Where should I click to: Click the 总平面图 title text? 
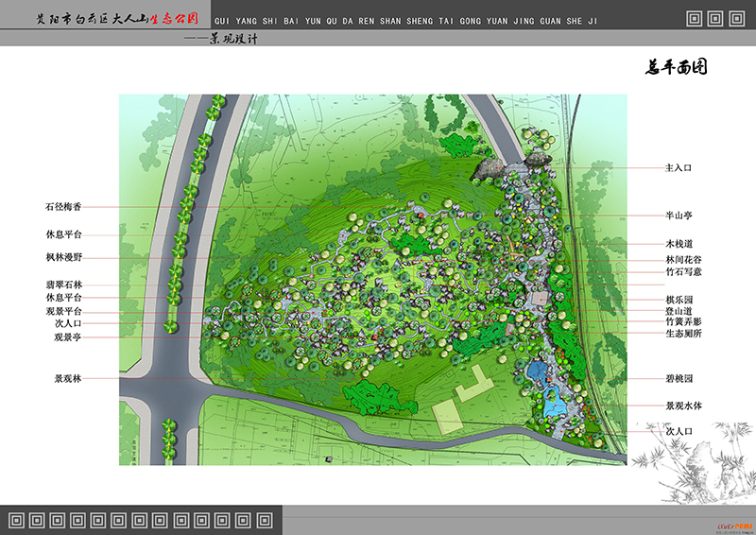(677, 68)
